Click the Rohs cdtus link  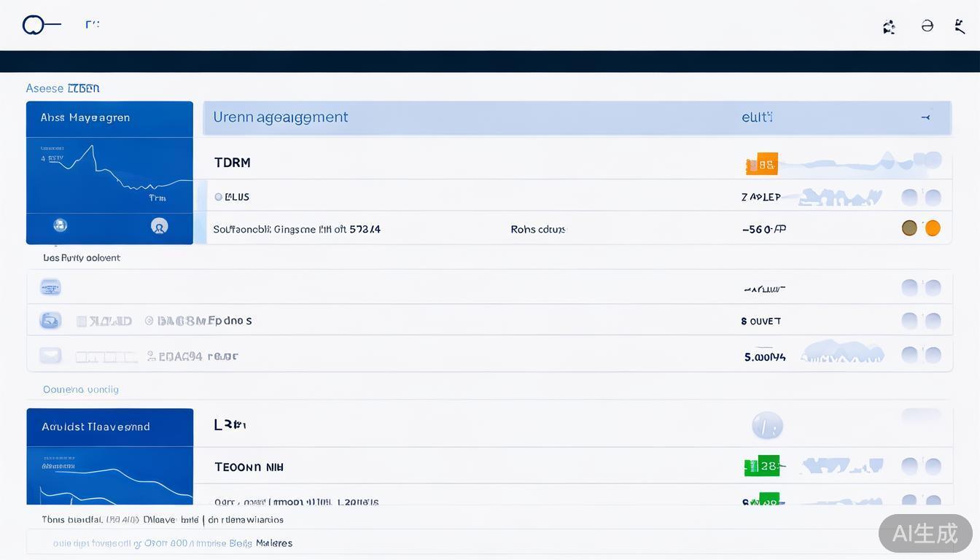[x=537, y=229]
